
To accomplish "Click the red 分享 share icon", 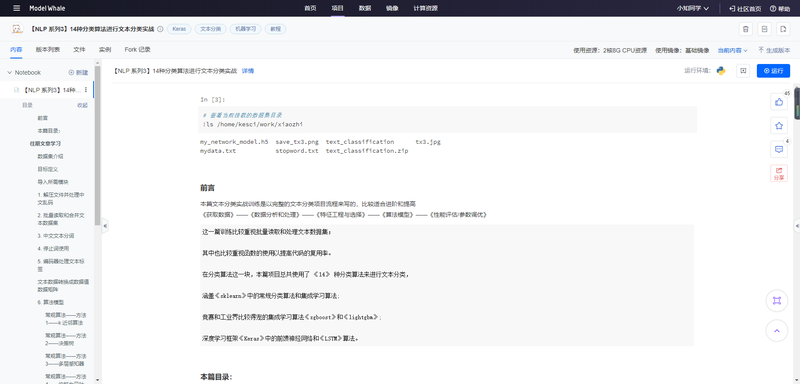I will [779, 173].
